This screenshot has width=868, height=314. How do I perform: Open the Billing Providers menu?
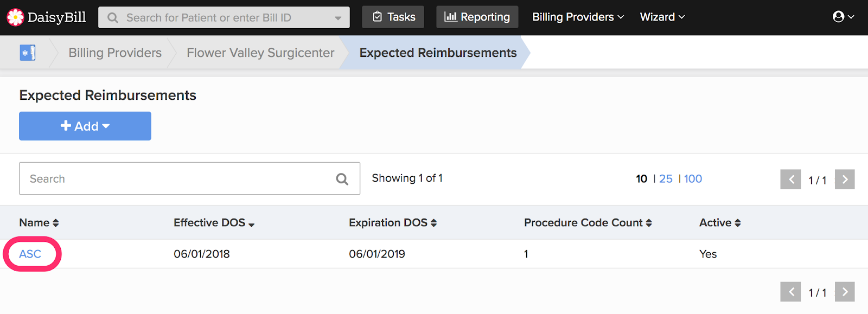tap(578, 17)
